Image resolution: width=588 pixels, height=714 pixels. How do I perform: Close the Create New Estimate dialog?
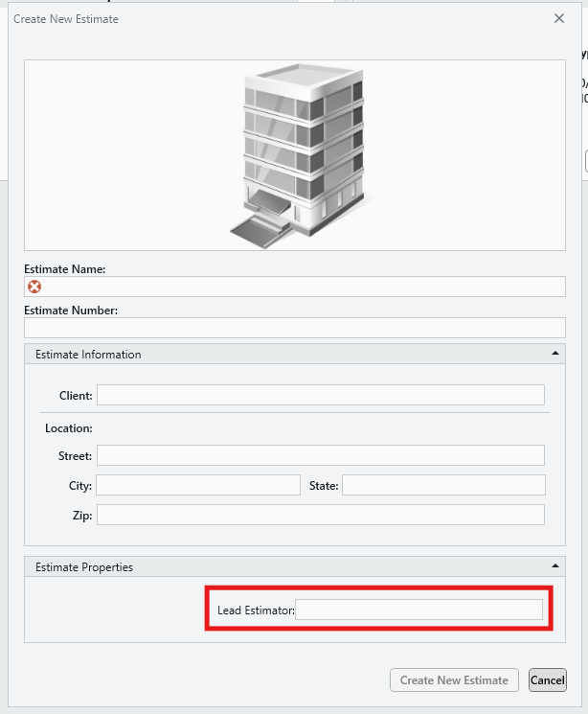point(559,18)
